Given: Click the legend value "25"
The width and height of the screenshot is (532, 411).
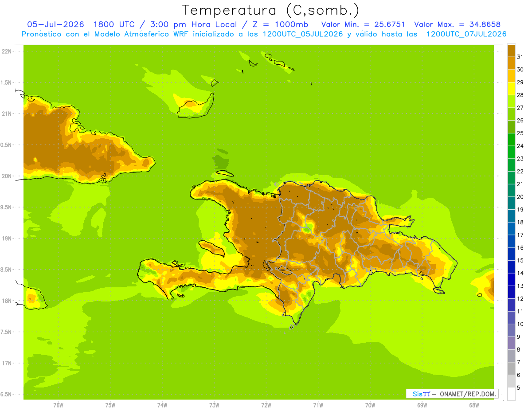Looking at the screenshot, I should 520,133.
